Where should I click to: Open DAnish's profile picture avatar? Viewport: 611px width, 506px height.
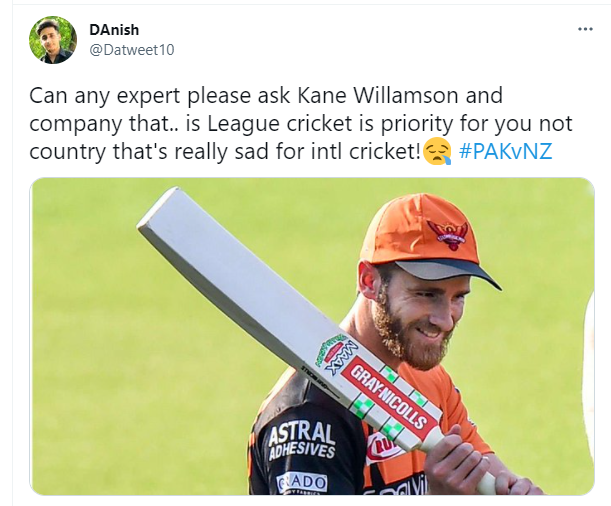pyautogui.click(x=53, y=40)
